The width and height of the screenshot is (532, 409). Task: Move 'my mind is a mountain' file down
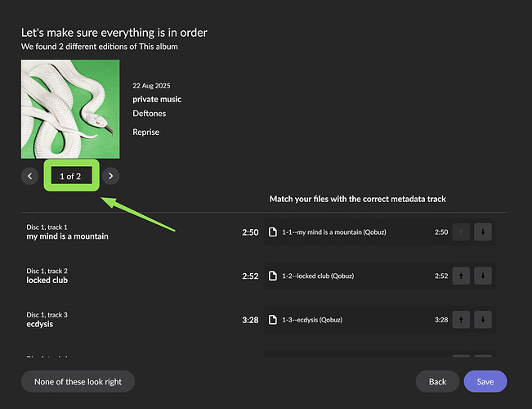[x=483, y=232]
